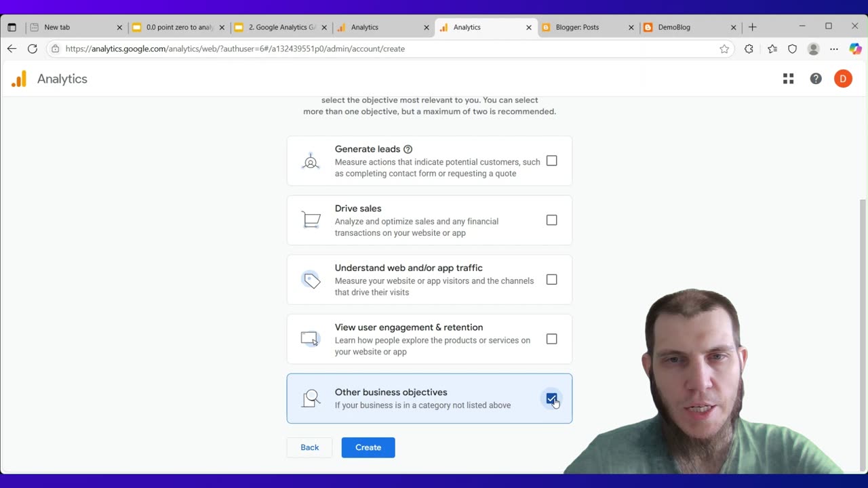The width and height of the screenshot is (868, 488).
Task: Click the Other business objectives magnifier icon
Action: [x=311, y=399]
